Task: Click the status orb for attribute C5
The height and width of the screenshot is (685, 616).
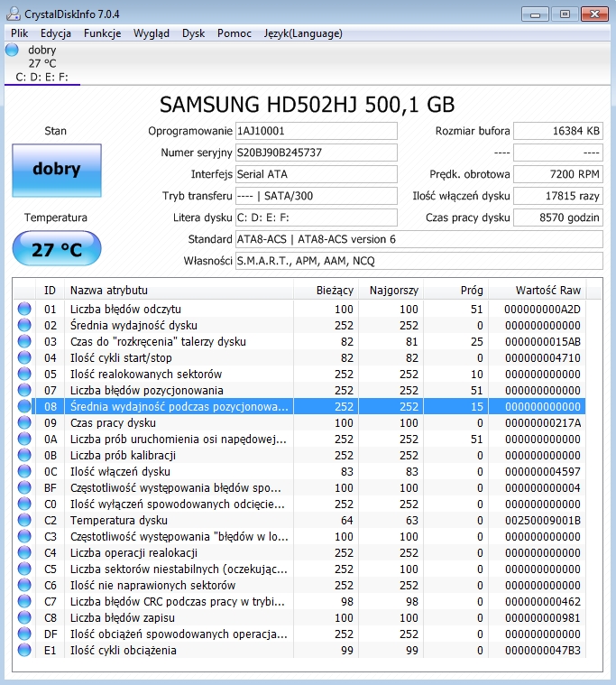Action: coord(24,569)
